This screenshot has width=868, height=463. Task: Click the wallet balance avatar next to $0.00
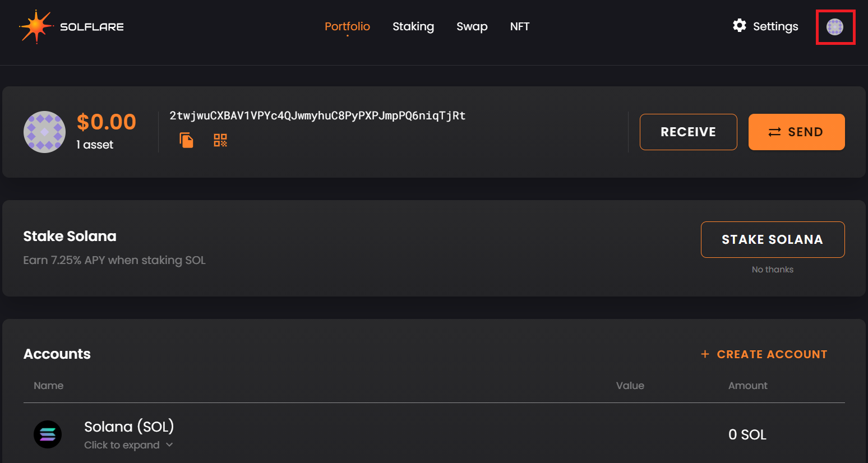pyautogui.click(x=44, y=132)
